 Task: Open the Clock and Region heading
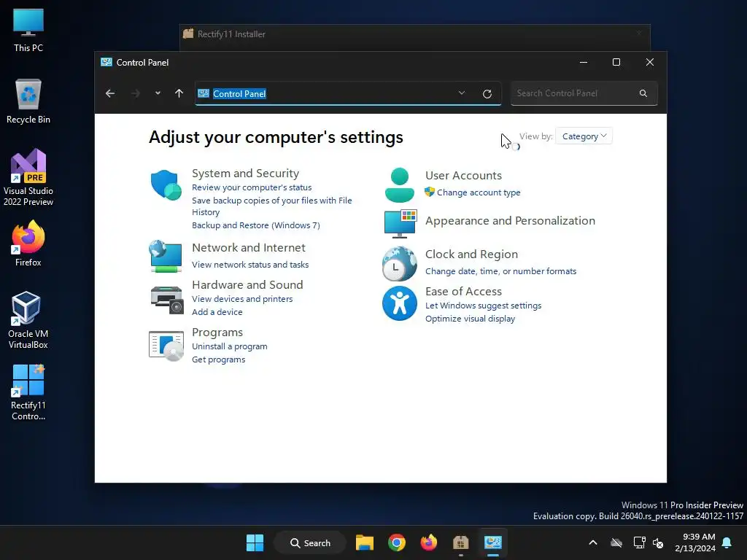472,254
